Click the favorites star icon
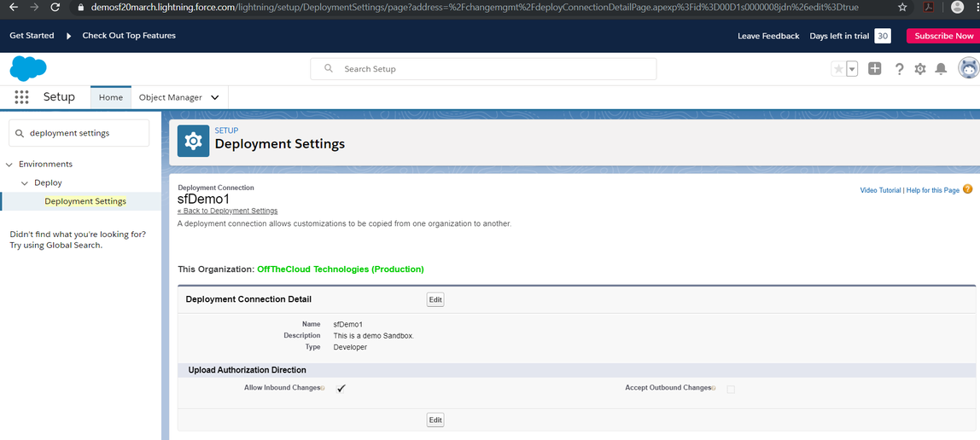The height and width of the screenshot is (440, 980). [x=838, y=69]
